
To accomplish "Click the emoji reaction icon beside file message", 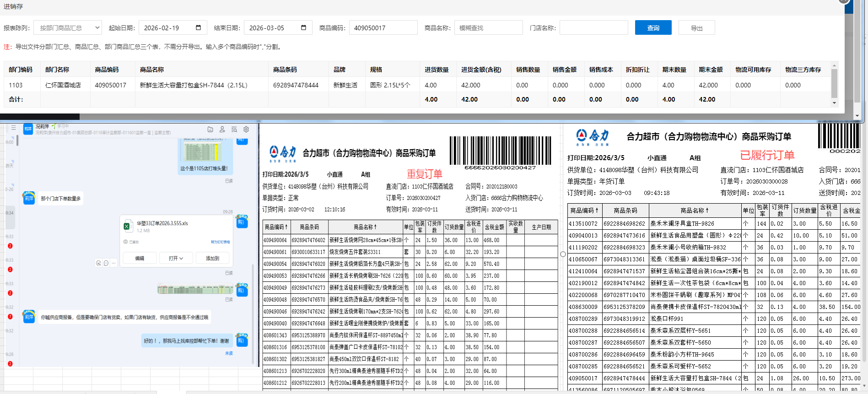I will tap(98, 263).
